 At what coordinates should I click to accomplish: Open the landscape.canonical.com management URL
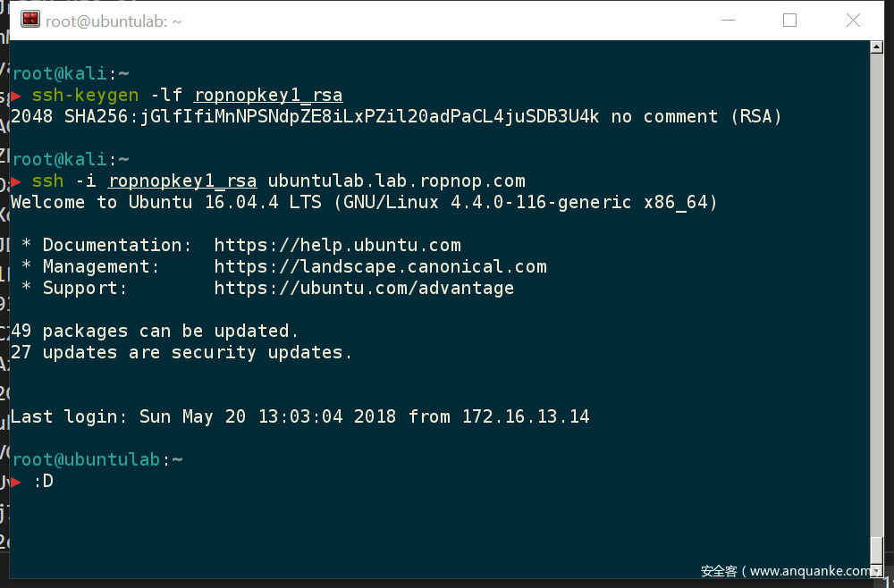point(380,266)
